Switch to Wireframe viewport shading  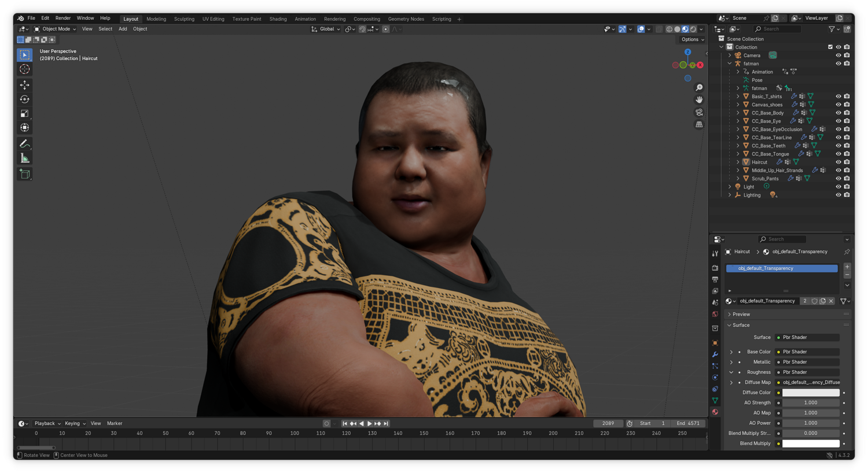669,29
